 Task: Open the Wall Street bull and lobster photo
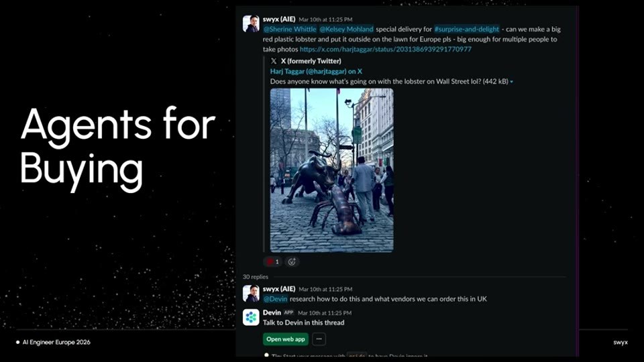(x=332, y=170)
